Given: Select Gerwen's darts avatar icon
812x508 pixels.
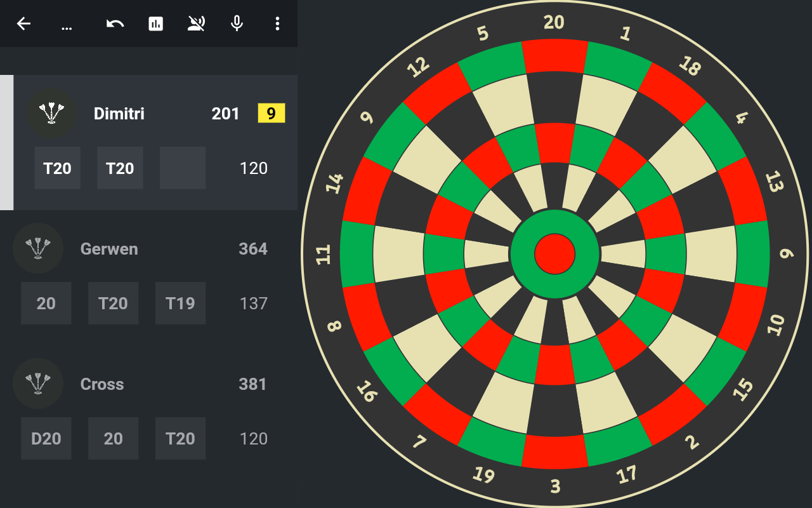Looking at the screenshot, I should pyautogui.click(x=38, y=248).
